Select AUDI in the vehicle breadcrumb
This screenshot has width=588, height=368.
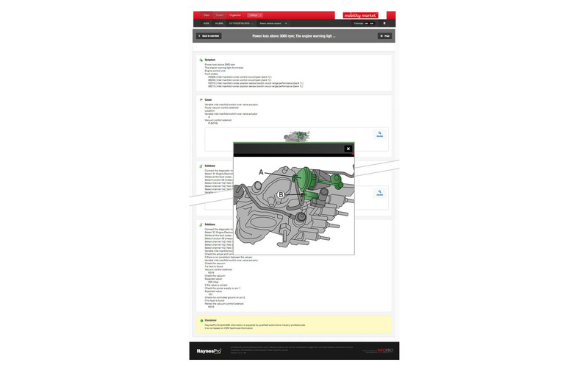tap(207, 24)
